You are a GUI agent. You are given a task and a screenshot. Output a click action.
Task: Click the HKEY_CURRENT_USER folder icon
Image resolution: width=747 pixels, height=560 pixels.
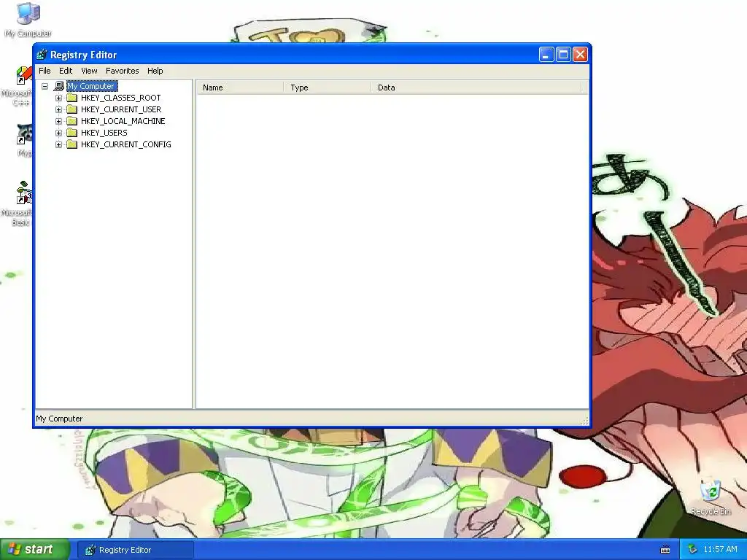coord(72,109)
